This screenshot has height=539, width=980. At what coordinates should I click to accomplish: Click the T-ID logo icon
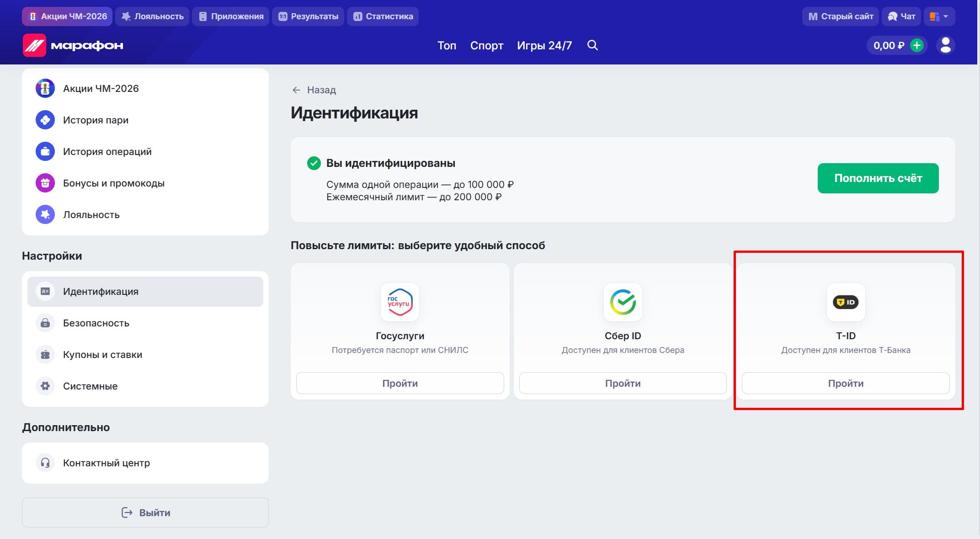[846, 302]
